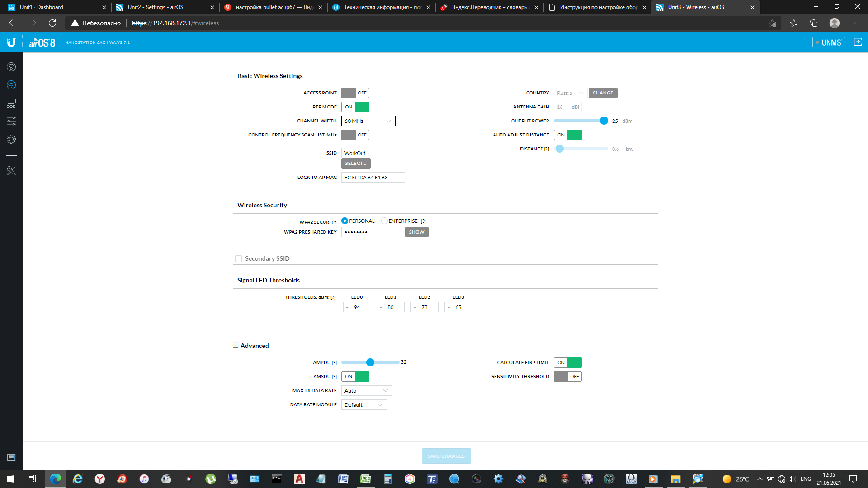
Task: Switch to Техническая информация tab
Action: (x=381, y=7)
